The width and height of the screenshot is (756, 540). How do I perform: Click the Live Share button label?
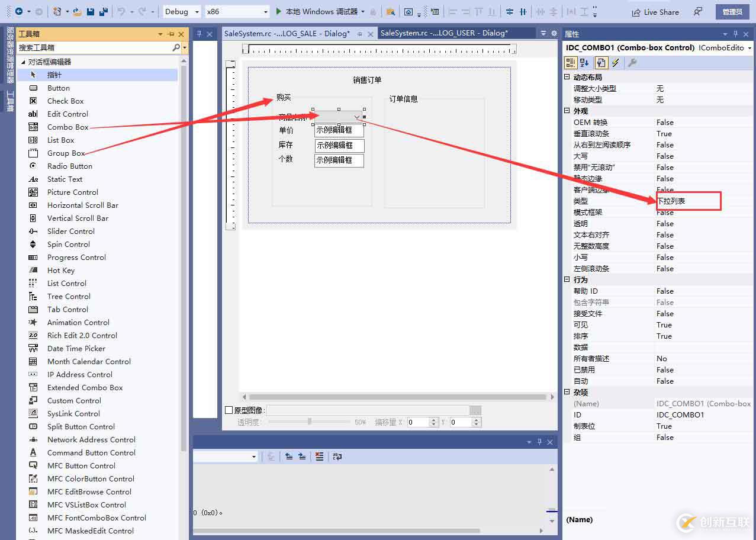(661, 12)
